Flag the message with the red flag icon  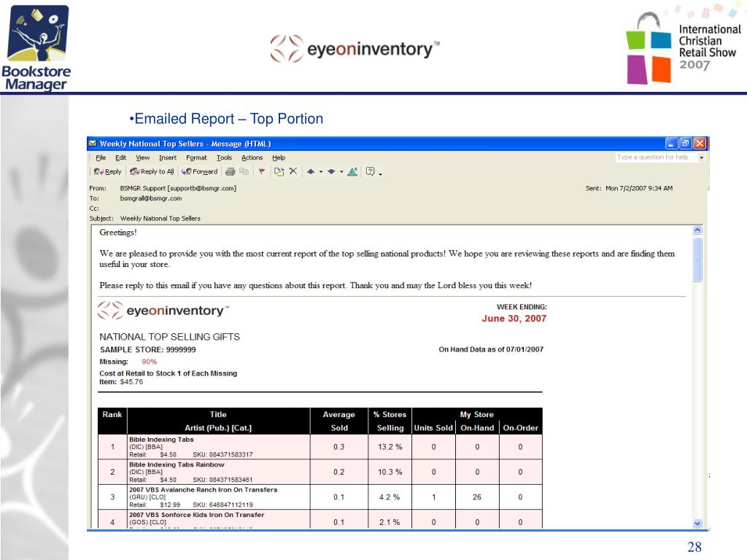click(x=262, y=171)
